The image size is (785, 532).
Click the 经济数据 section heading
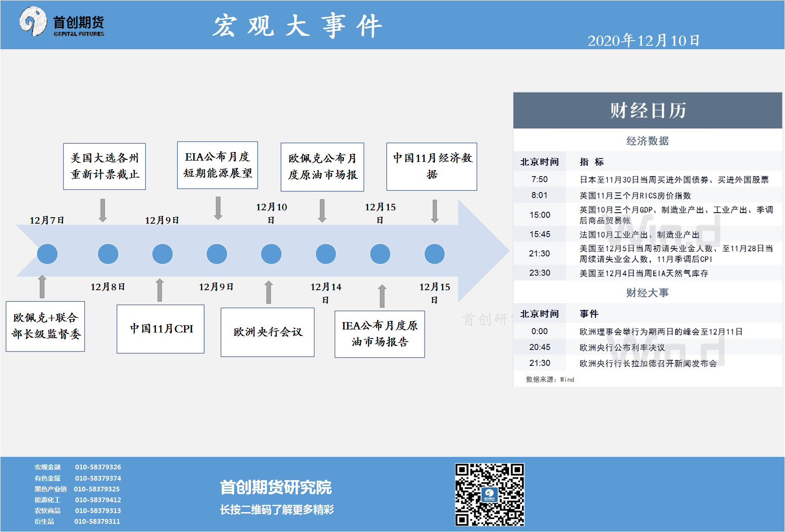coord(647,141)
